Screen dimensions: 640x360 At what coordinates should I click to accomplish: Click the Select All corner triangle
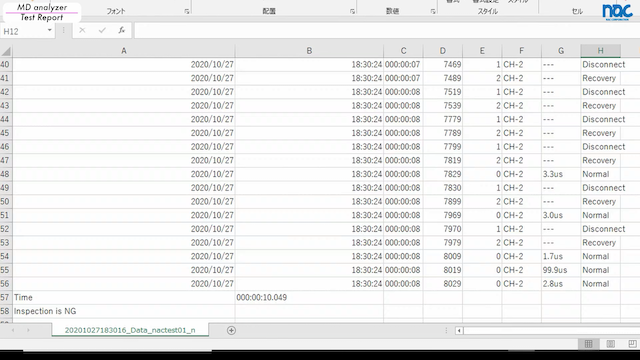6,51
